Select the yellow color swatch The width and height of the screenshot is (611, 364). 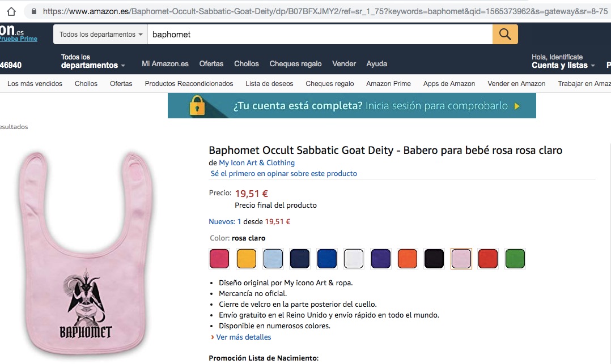(x=247, y=259)
